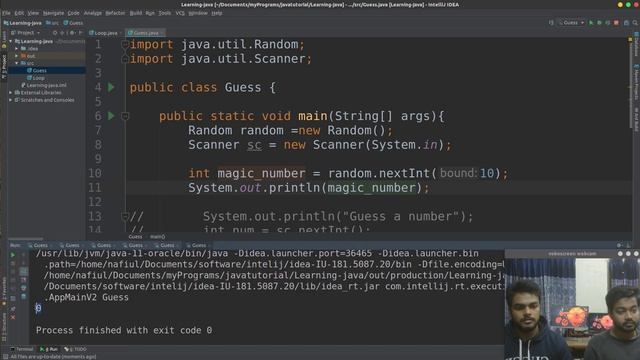Image resolution: width=640 pixels, height=360 pixels.
Task: Fold the commented block at line 13
Action: point(125,217)
